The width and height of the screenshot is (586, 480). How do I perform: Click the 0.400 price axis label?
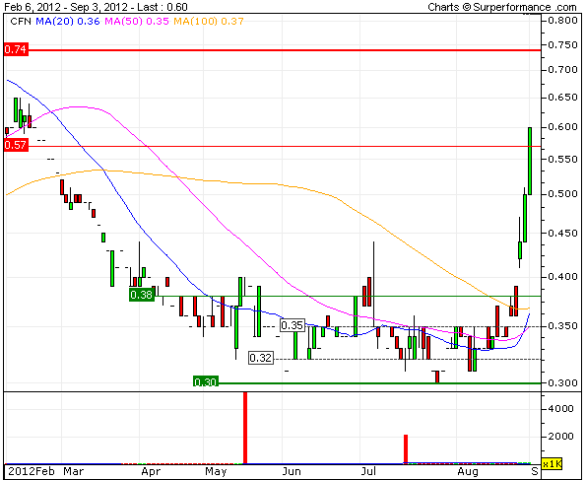click(563, 277)
